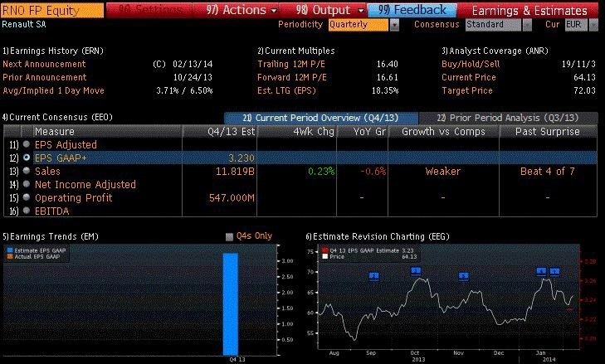This screenshot has height=364, width=605.
Task: Click the September earnings event marker on chart
Action: coord(374,276)
